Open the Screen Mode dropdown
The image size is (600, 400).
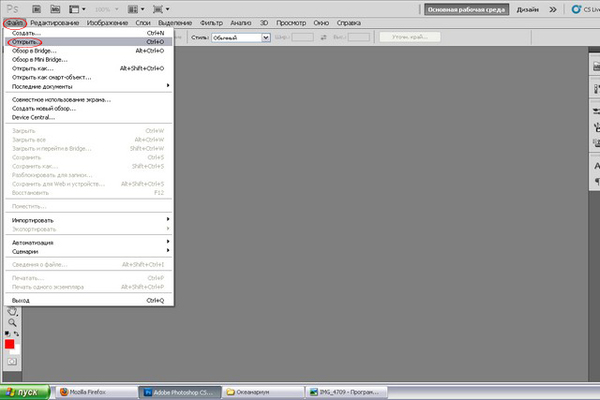click(162, 7)
